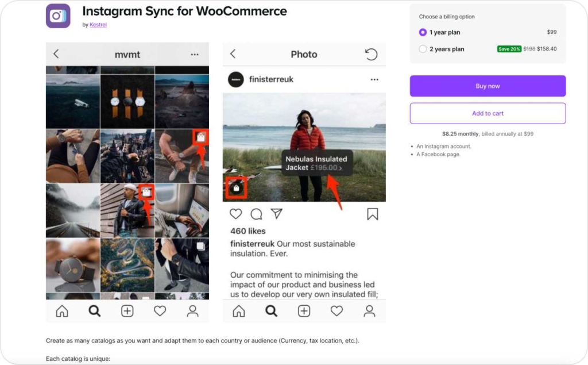This screenshot has height=365, width=588.
Task: Open the gray watch close-up thumbnail
Action: 73,265
